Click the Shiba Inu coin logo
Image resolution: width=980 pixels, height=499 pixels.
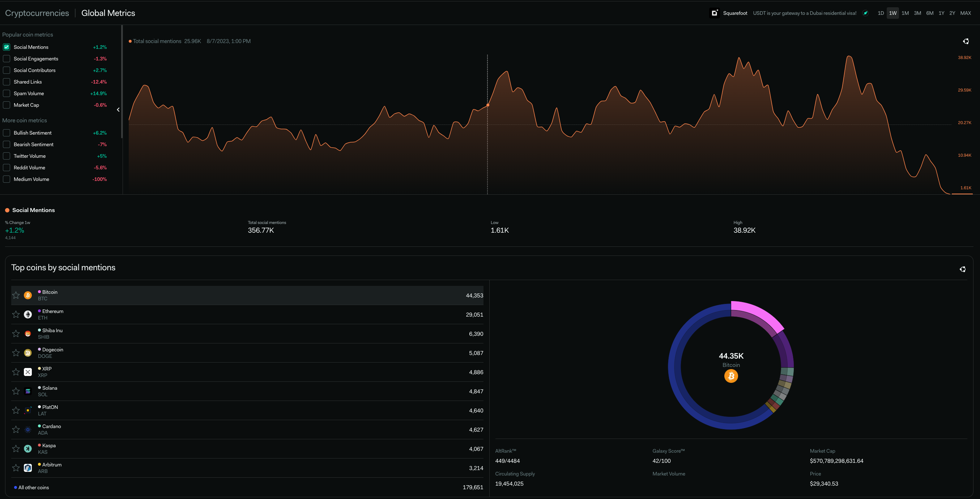[x=28, y=334]
